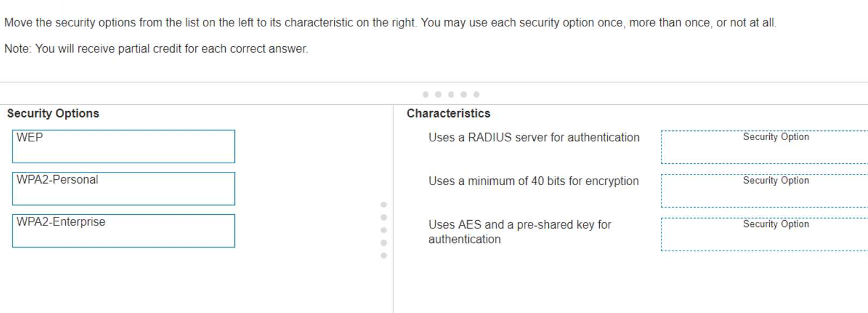Select the WEP security option
The height and width of the screenshot is (313, 868).
[123, 146]
